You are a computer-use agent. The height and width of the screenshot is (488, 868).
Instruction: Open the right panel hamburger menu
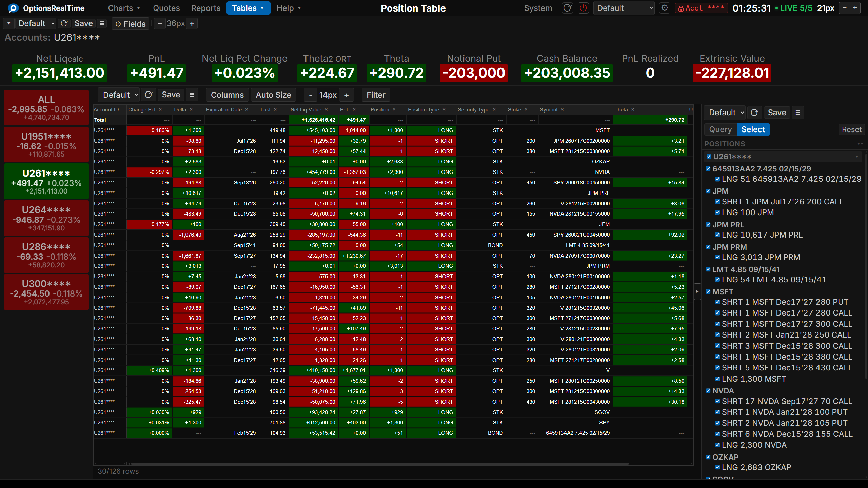click(798, 113)
